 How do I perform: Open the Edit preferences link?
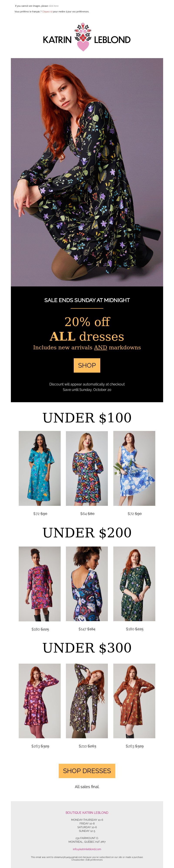[x=94, y=860]
